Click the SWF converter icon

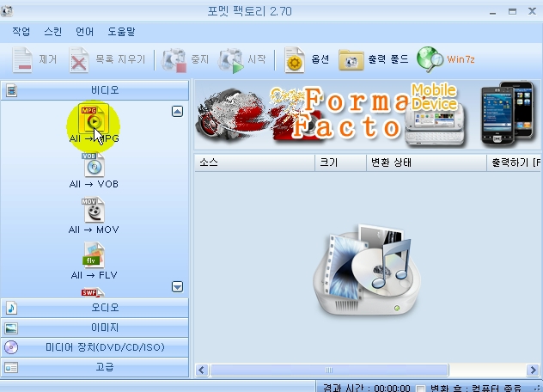[93, 292]
